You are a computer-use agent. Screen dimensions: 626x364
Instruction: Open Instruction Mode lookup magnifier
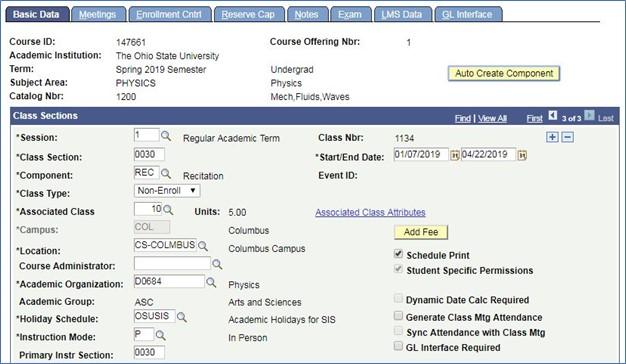click(160, 335)
